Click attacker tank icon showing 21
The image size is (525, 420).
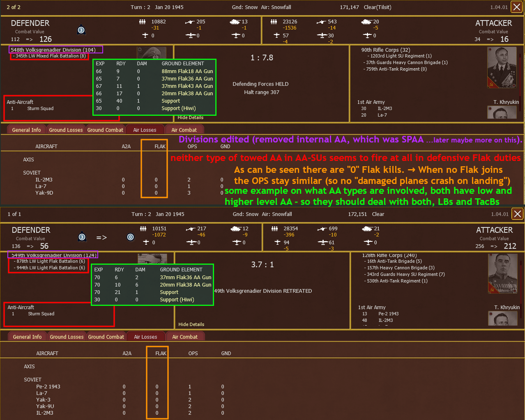(367, 229)
